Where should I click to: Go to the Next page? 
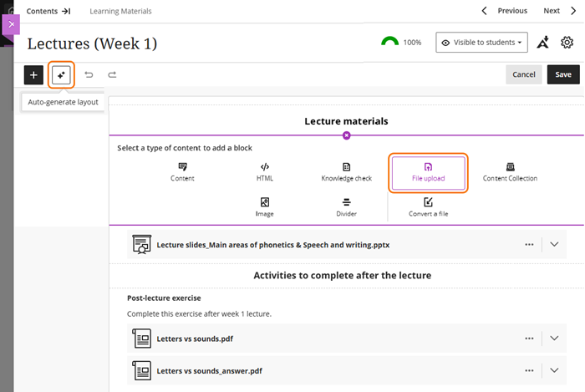click(x=557, y=11)
